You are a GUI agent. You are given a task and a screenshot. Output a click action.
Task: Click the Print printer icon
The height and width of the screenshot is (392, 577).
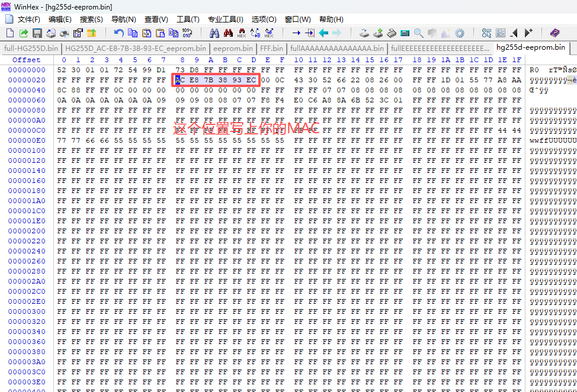[x=65, y=33]
